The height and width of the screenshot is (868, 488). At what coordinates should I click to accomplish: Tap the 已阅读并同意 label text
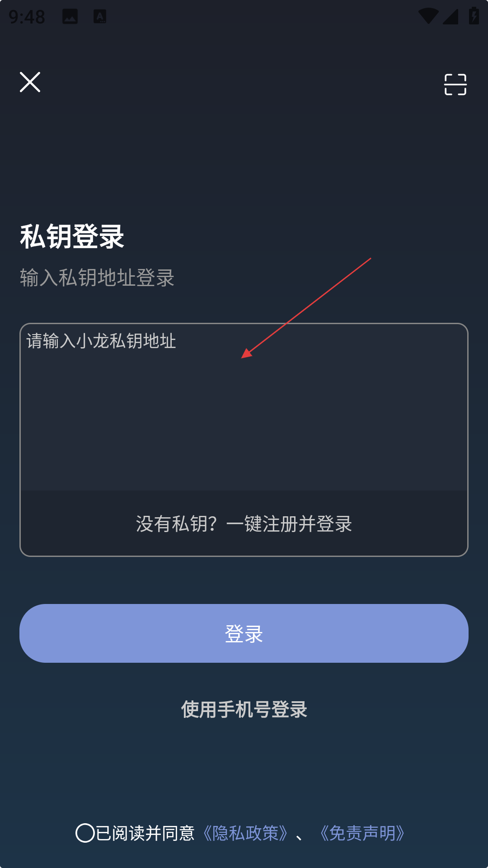click(145, 833)
